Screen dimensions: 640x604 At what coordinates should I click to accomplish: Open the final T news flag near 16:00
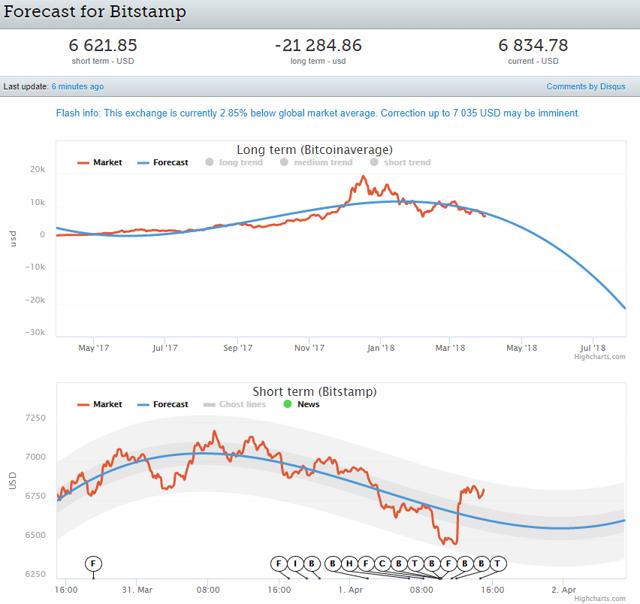(x=498, y=564)
